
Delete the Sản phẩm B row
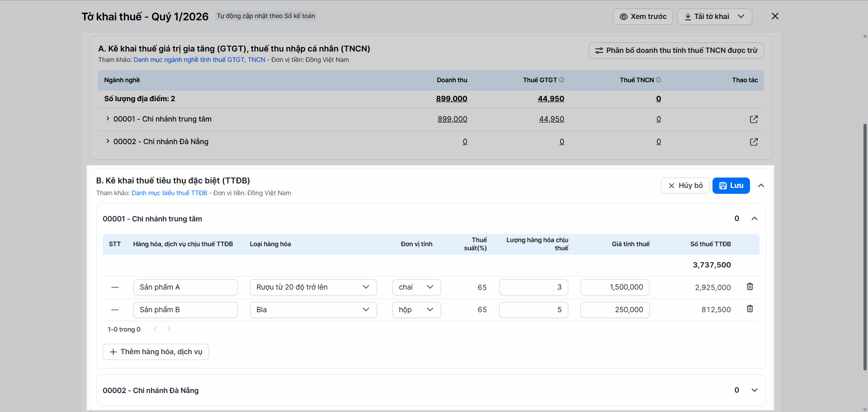tap(750, 309)
